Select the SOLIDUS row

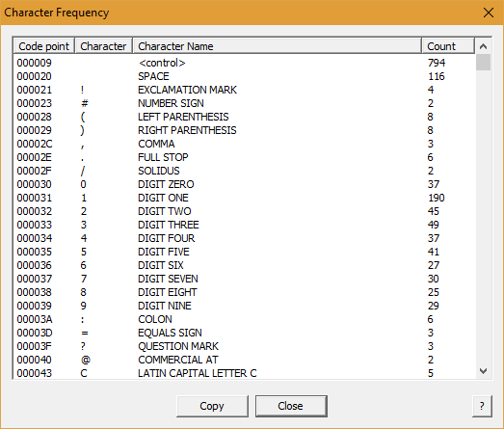[244, 171]
